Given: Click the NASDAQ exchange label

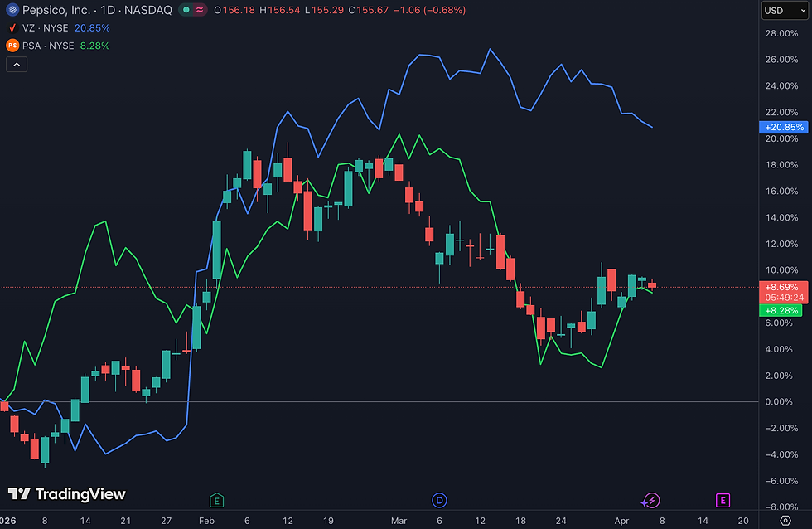Looking at the screenshot, I should point(148,10).
